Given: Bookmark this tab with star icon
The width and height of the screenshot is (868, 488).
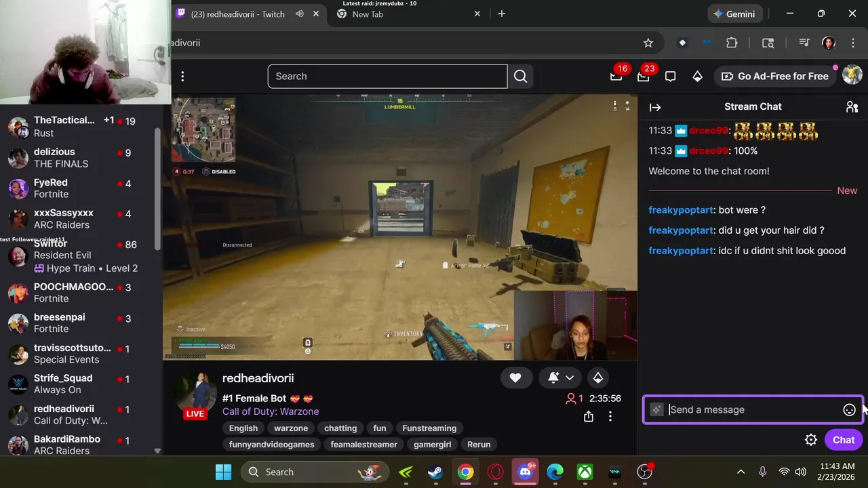Looking at the screenshot, I should (648, 43).
